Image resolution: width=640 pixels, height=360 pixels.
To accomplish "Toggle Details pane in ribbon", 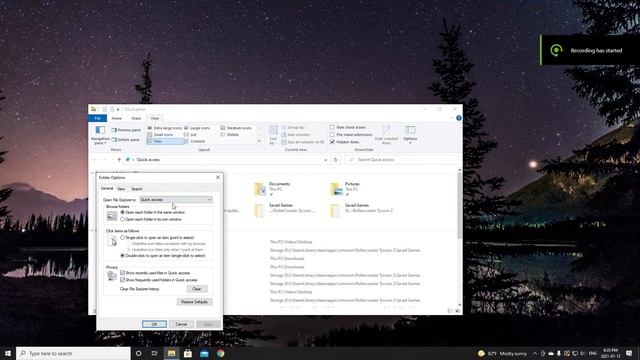I will point(126,140).
